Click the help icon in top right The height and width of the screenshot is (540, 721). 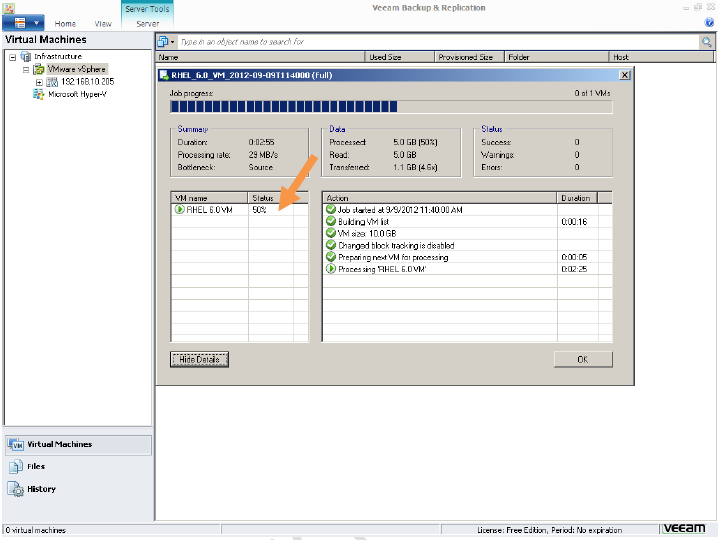coord(709,22)
